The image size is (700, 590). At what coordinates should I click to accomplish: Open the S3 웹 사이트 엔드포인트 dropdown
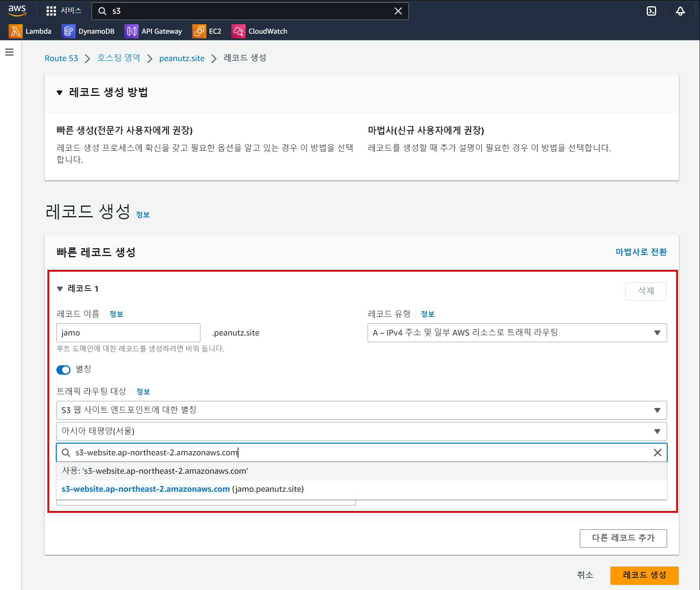pyautogui.click(x=362, y=410)
